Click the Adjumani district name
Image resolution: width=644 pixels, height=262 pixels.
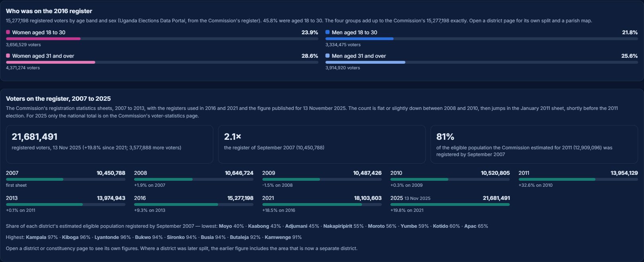(x=296, y=226)
